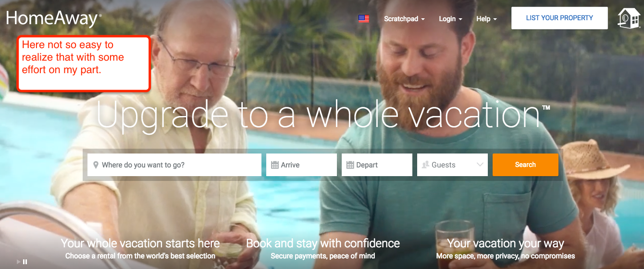Select the Depart date field
This screenshot has height=269, width=644.
click(x=377, y=165)
